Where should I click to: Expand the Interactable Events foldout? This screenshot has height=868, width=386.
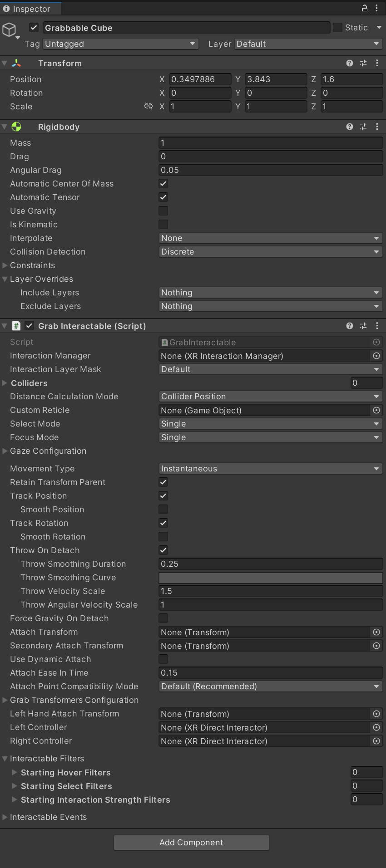5,817
